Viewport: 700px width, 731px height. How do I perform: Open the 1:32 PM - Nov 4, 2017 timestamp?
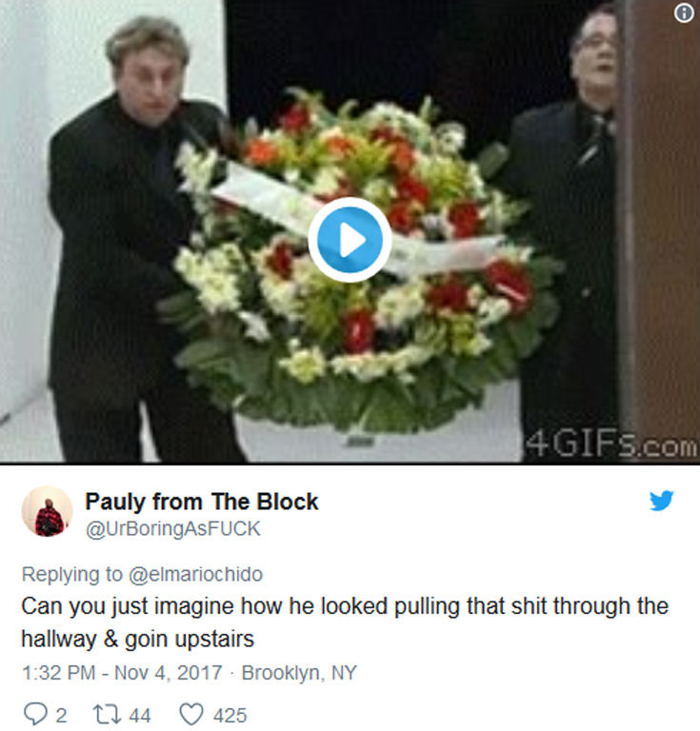122,673
